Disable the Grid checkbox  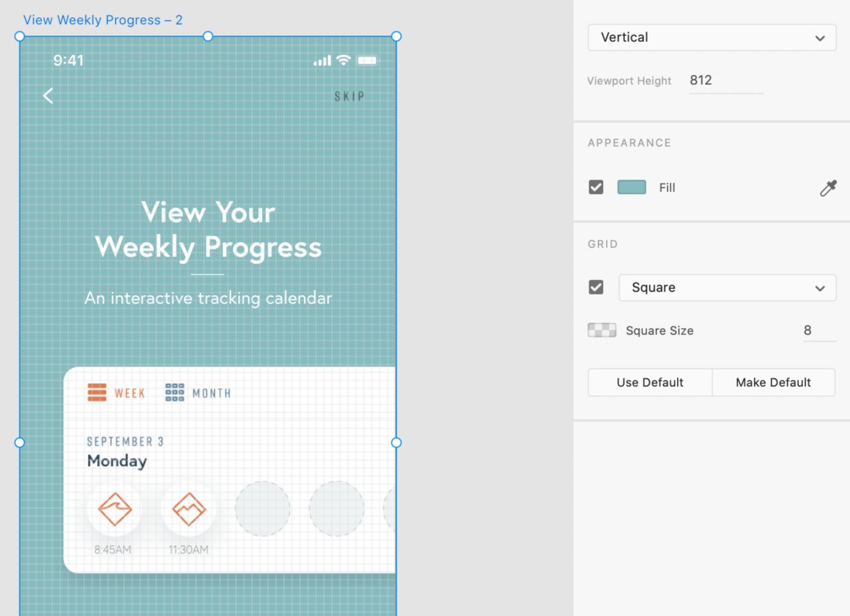coord(596,287)
